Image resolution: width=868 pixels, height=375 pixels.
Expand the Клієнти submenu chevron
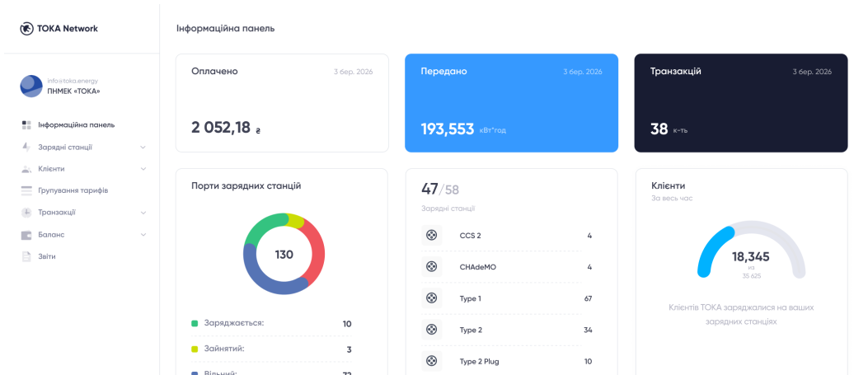tap(143, 169)
